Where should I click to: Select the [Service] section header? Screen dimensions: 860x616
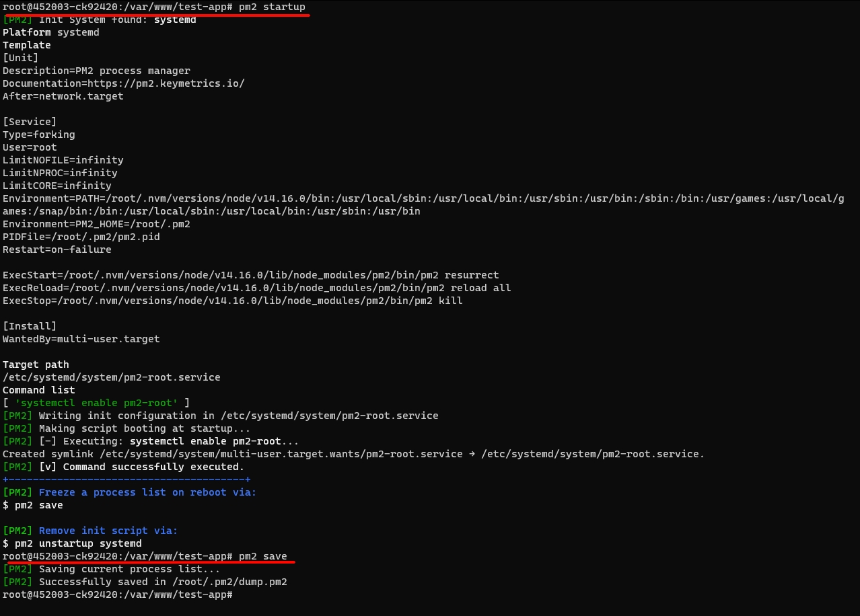30,122
